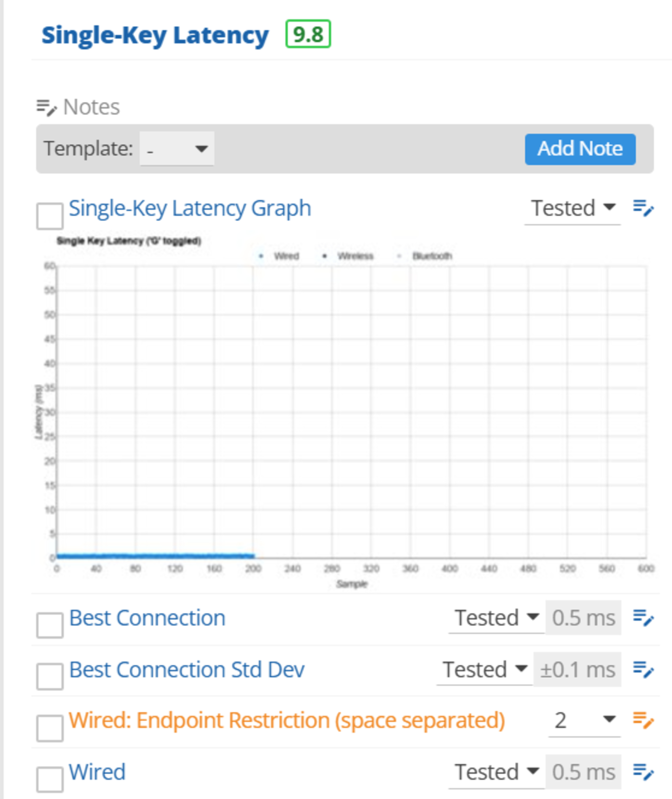
Task: Check the Best Connection checkbox
Action: point(50,625)
